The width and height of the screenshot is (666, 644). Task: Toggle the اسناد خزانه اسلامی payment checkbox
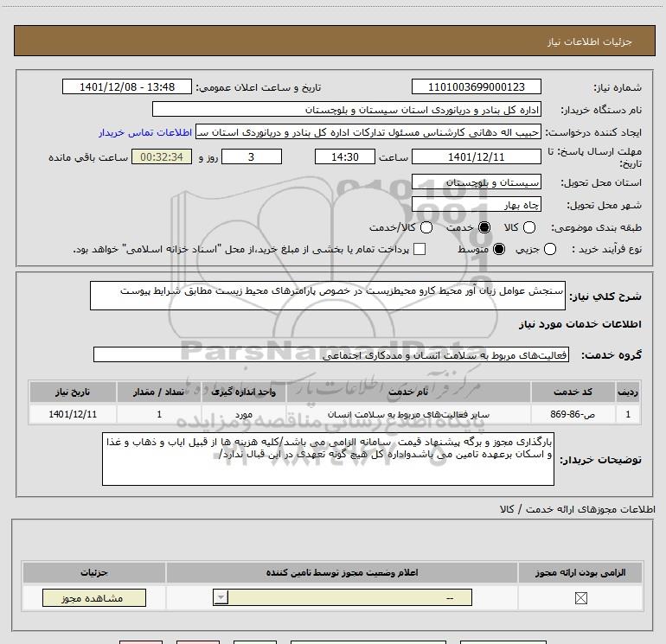coord(419,249)
